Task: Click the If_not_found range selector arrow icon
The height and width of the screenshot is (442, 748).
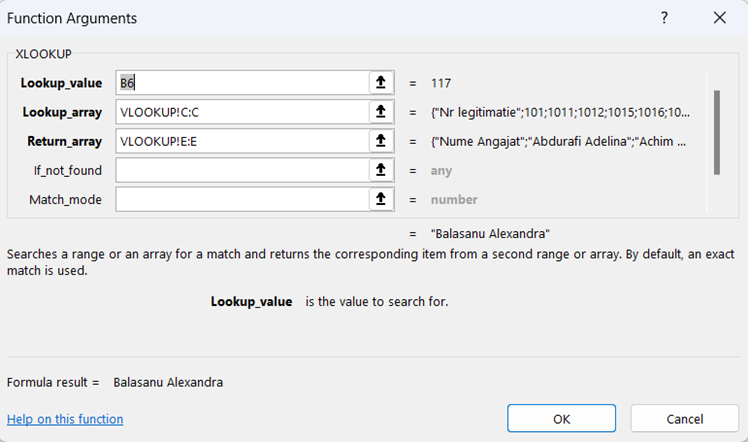Action: click(x=380, y=170)
